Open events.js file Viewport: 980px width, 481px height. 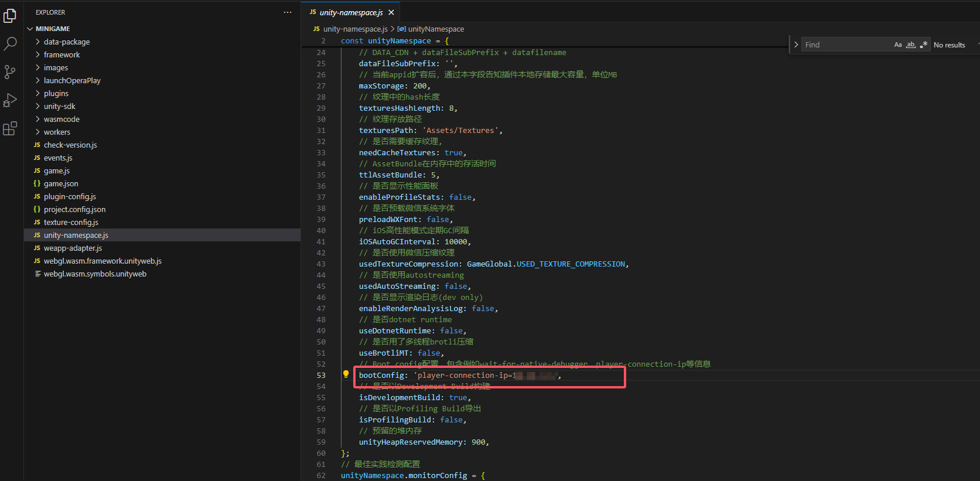click(x=162, y=158)
